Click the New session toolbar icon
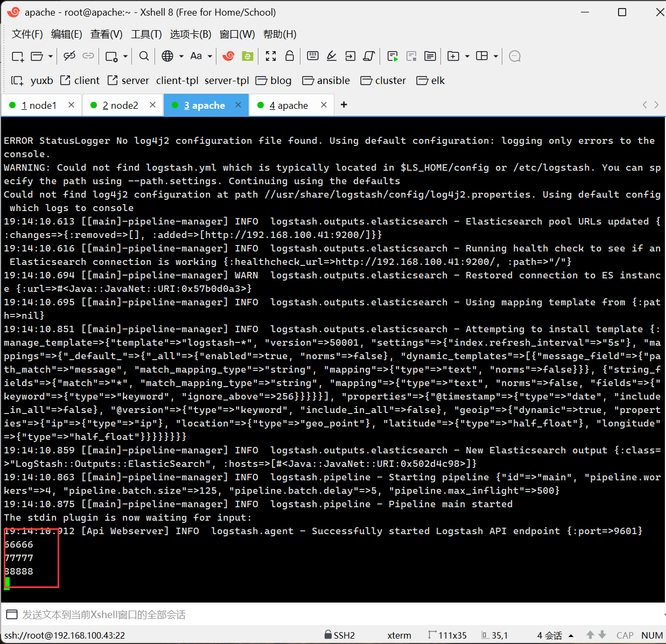This screenshot has width=666, height=644. pyautogui.click(x=18, y=56)
